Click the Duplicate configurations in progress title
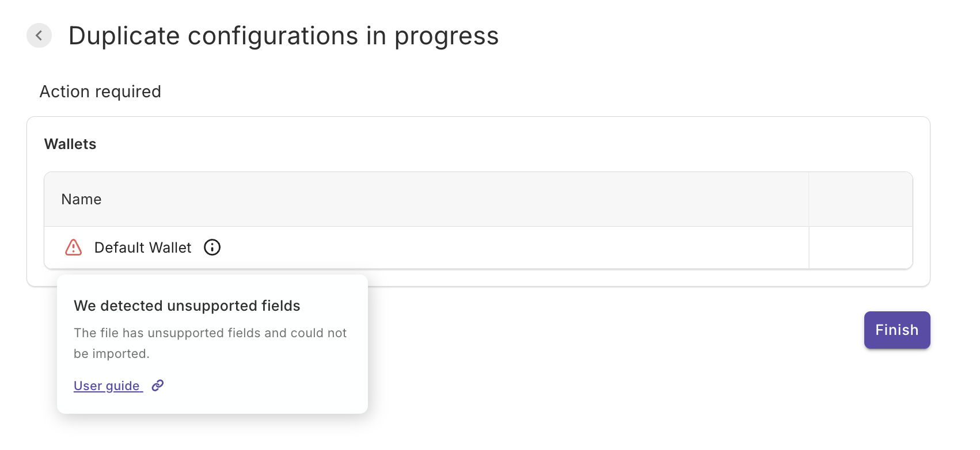Viewport: 980px width, 450px height. pos(283,36)
